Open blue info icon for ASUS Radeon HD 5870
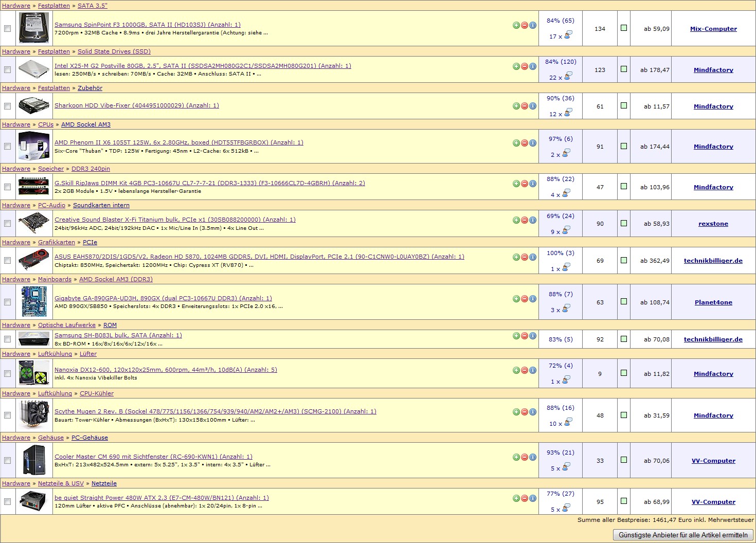756x543 pixels. (x=532, y=257)
